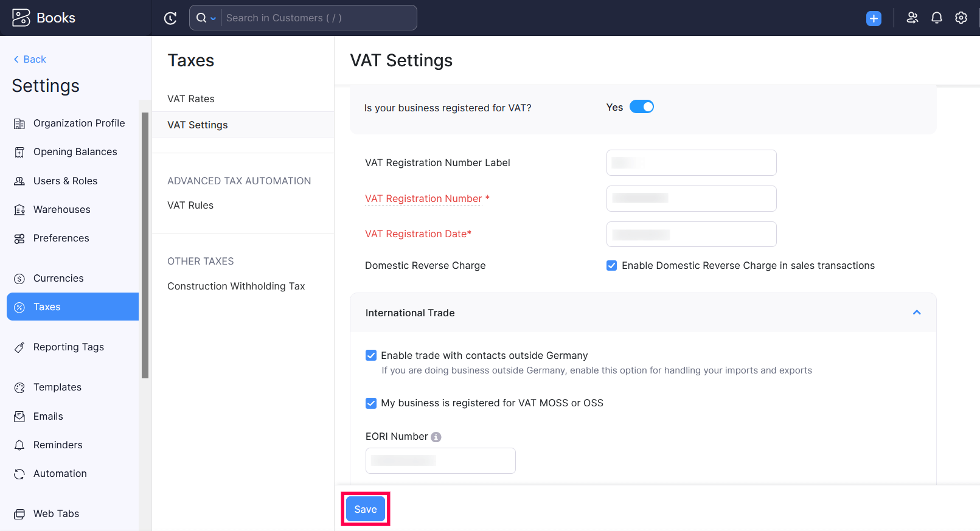Image resolution: width=980 pixels, height=531 pixels.
Task: Click the recent activity clock icon
Action: point(170,18)
